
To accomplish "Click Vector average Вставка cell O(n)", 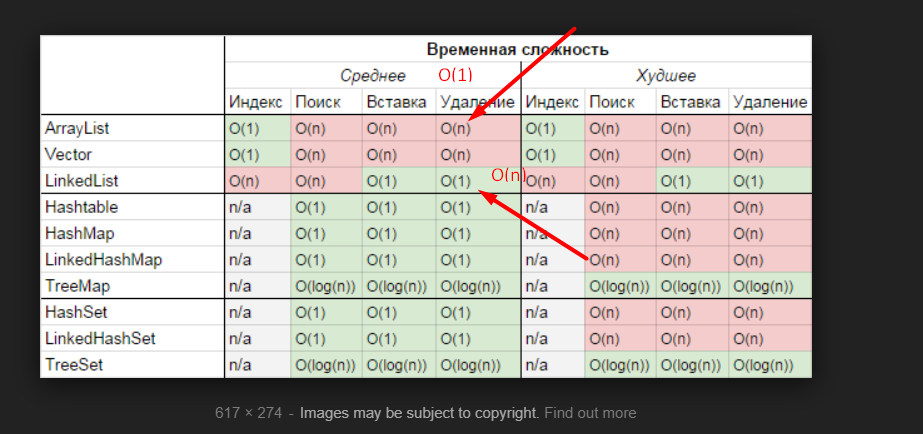I will click(399, 154).
